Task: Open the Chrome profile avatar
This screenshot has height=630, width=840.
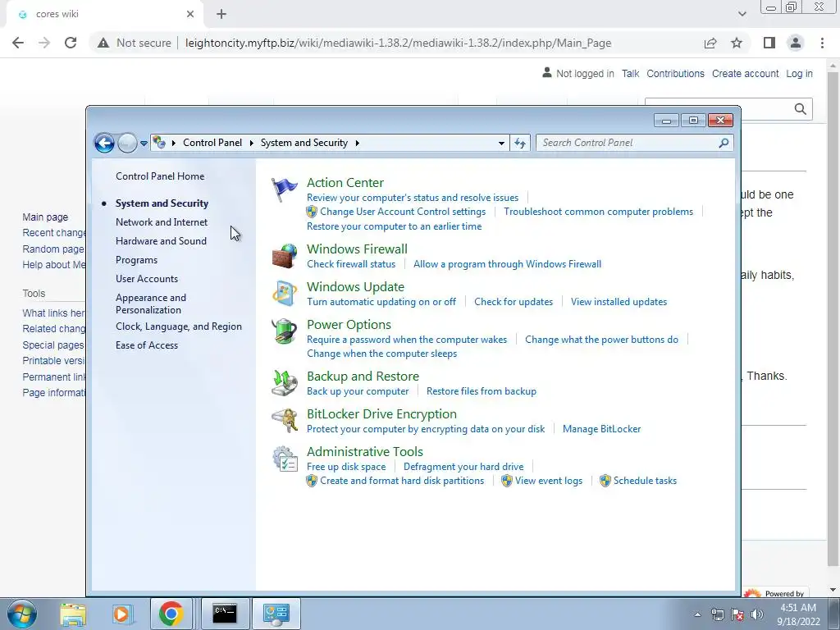Action: pos(796,43)
